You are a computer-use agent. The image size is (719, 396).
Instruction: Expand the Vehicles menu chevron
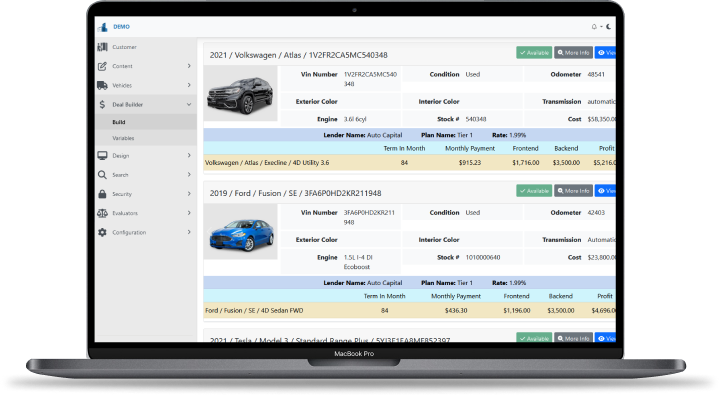pyautogui.click(x=189, y=85)
